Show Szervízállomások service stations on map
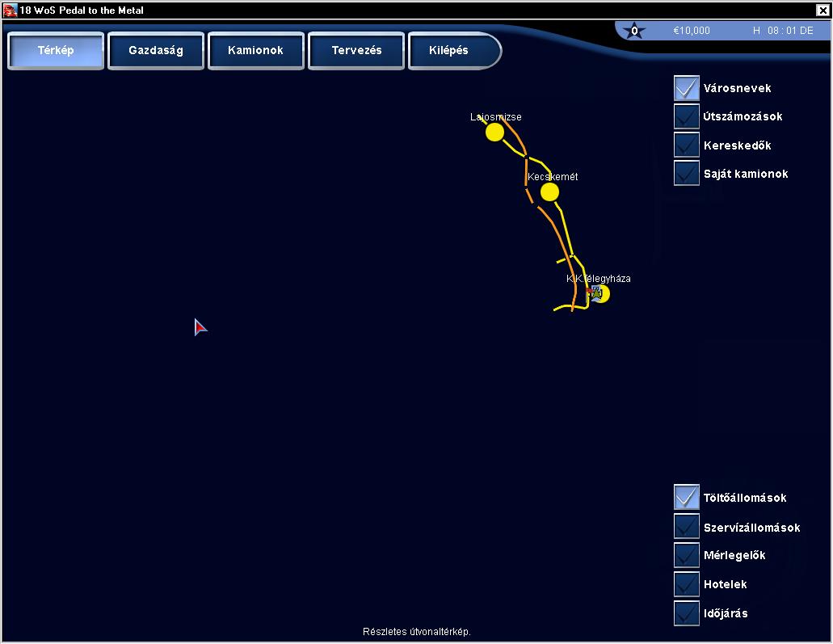 (x=687, y=527)
